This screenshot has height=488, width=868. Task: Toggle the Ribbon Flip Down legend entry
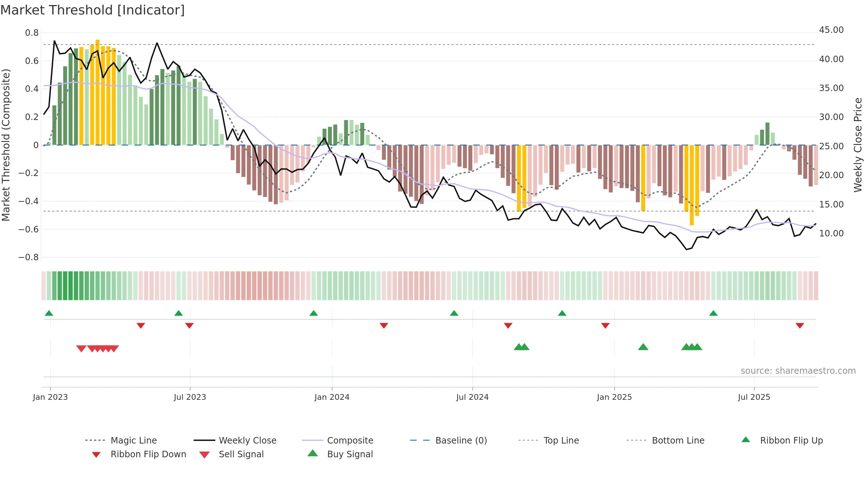(139, 454)
